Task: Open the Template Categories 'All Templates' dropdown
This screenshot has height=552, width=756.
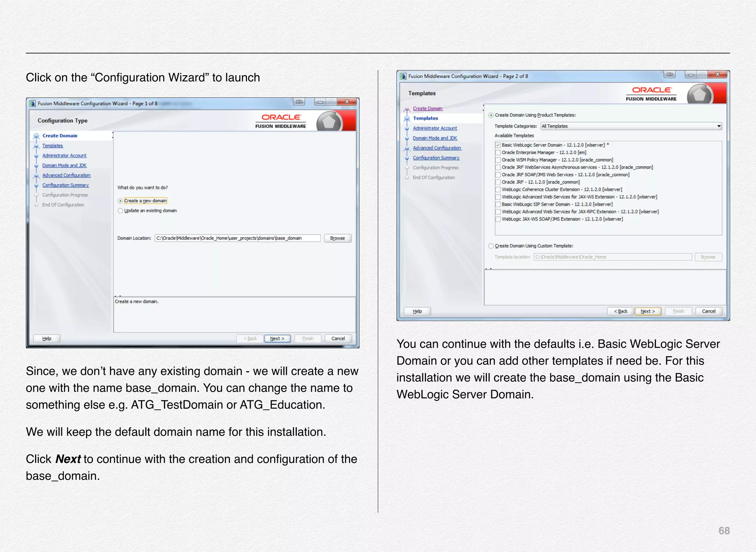Action: pyautogui.click(x=631, y=126)
